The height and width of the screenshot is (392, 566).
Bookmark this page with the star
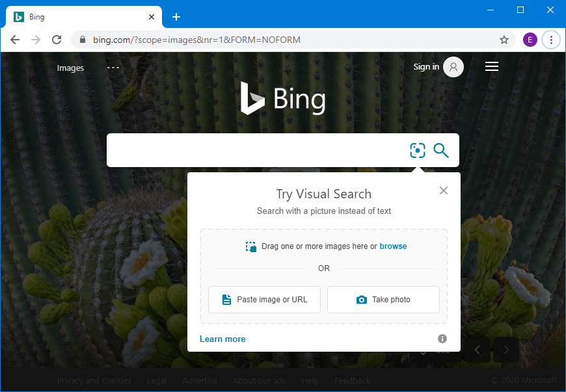[x=504, y=40]
